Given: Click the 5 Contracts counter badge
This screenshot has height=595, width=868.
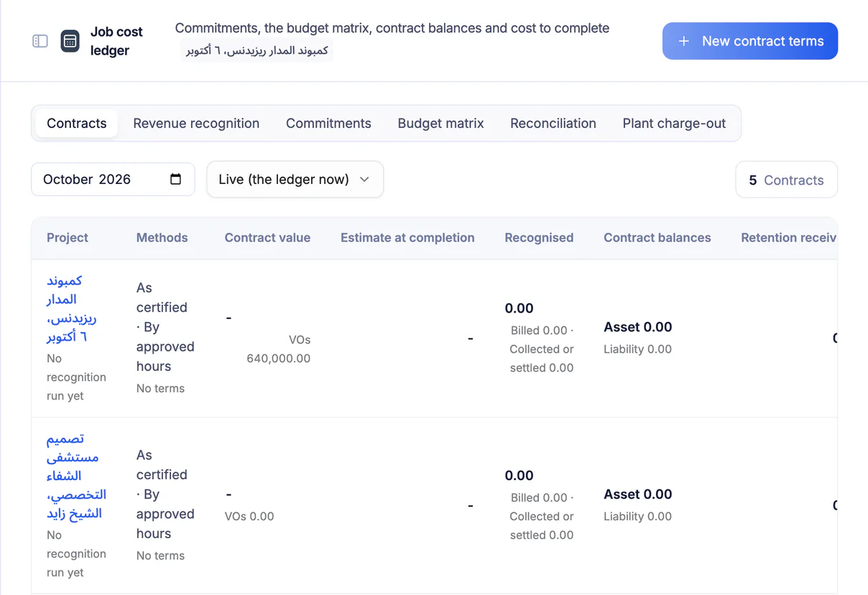Looking at the screenshot, I should coord(786,180).
